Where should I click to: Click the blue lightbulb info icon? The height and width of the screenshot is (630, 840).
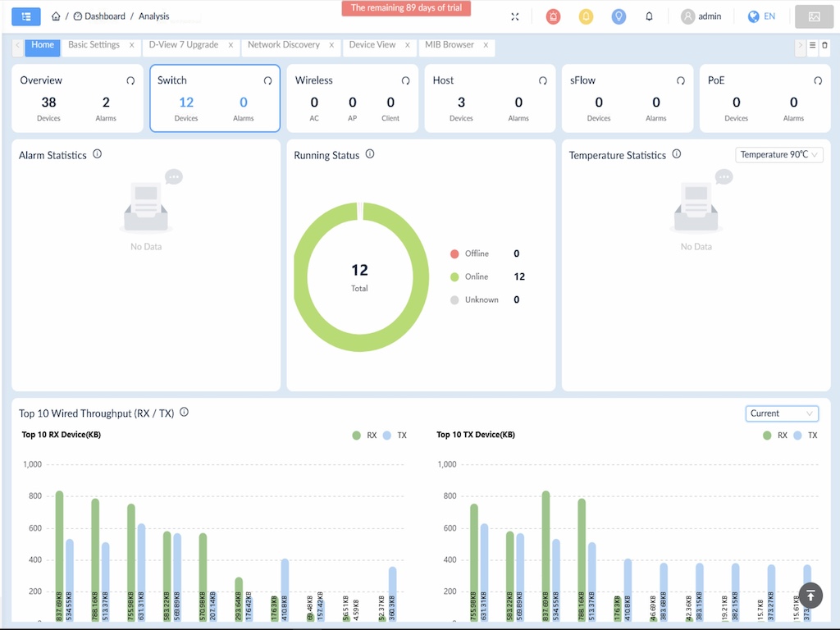[x=619, y=16]
